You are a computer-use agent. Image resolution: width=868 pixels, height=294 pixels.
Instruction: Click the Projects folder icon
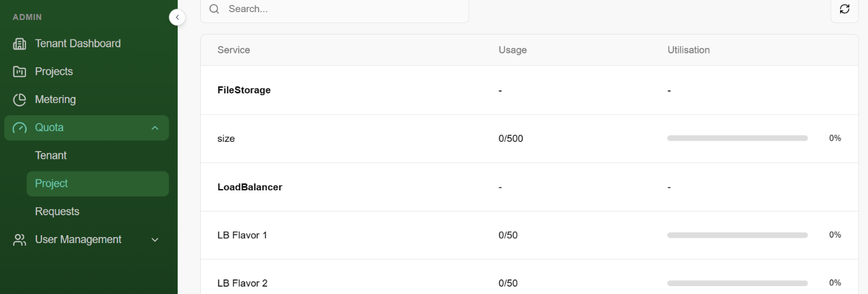[x=20, y=72]
